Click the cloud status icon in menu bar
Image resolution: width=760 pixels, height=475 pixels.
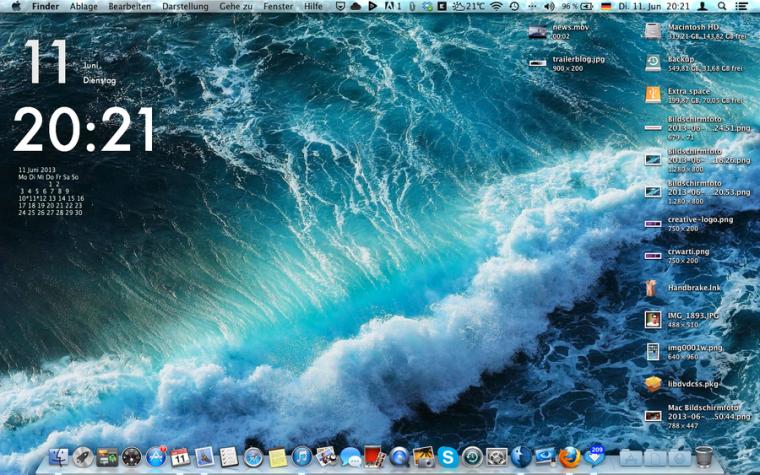point(355,6)
